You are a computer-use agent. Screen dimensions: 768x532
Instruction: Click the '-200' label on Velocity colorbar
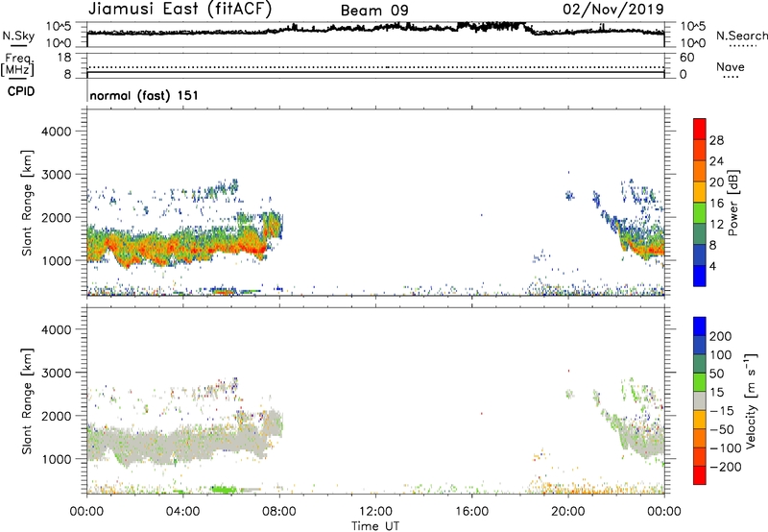(x=725, y=467)
